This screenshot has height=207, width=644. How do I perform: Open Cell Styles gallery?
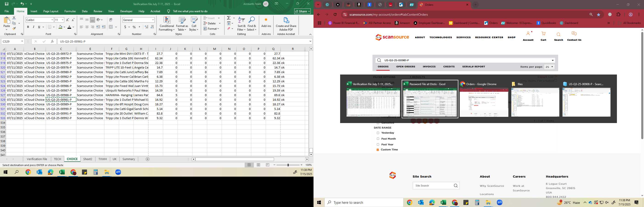[194, 24]
